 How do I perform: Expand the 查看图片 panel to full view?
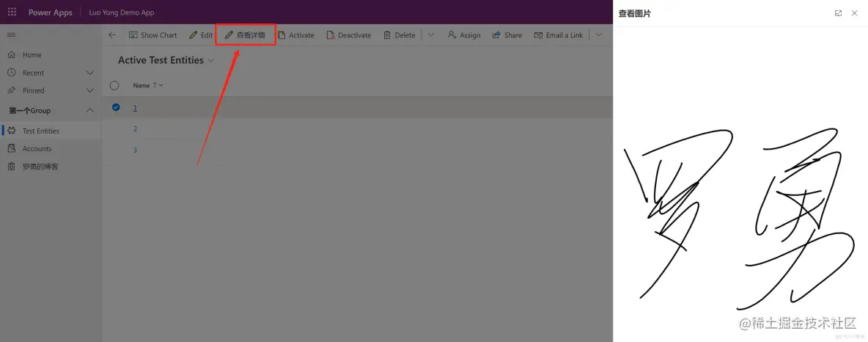[838, 13]
